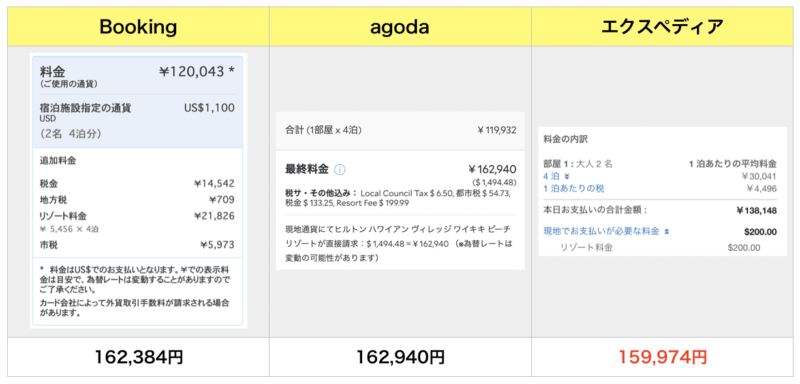This screenshot has height=384, width=800.
Task: Click the US$1,100 property currency amount
Action: 209,108
